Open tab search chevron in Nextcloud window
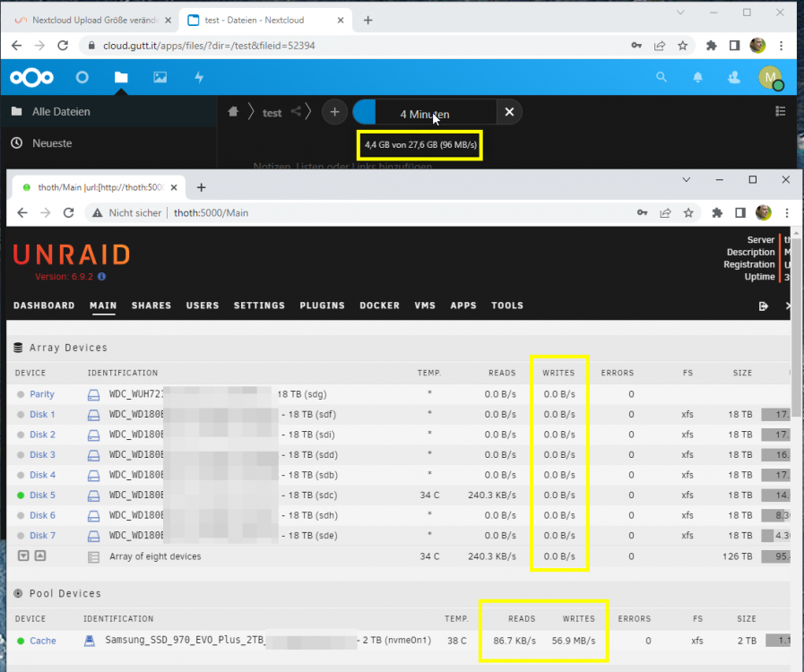Image resolution: width=804 pixels, height=672 pixels. pos(680,13)
